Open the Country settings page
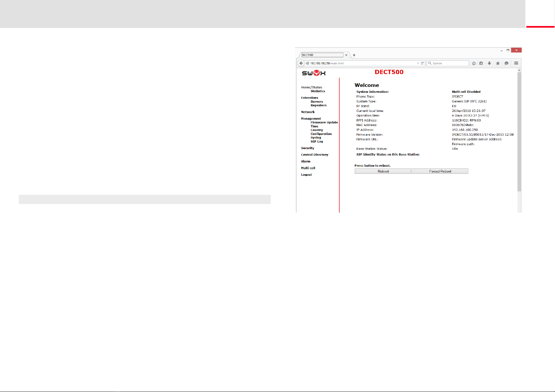 click(317, 130)
